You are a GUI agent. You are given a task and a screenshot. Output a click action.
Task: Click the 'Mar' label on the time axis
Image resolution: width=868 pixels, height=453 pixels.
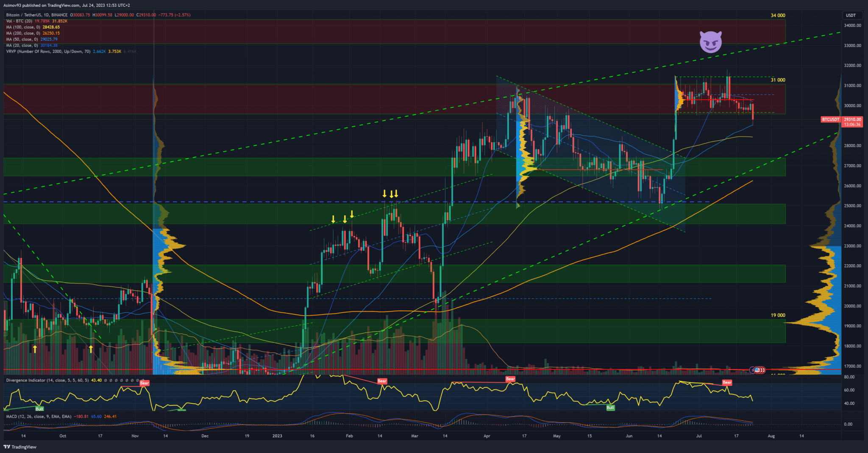415,436
